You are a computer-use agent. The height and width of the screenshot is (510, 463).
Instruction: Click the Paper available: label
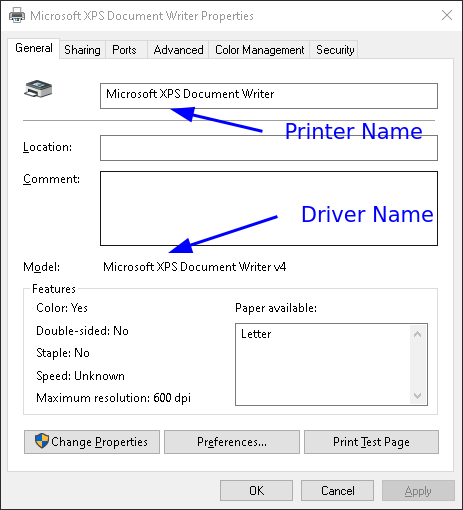[x=276, y=308]
